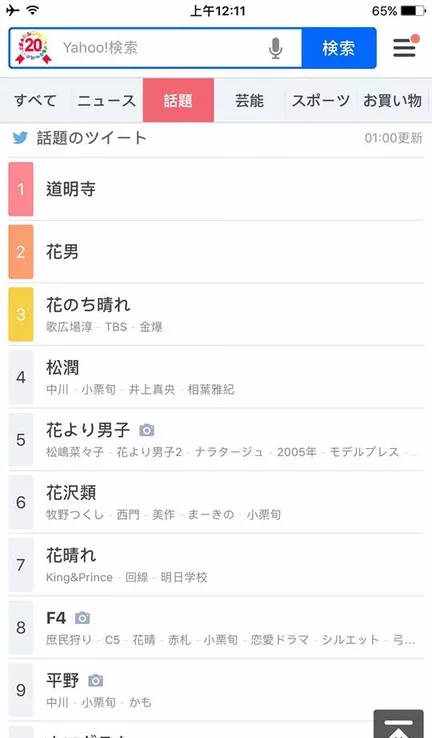Viewport: 432px width, 738px height.
Task: Open the スポーツ tab
Action: tap(321, 100)
